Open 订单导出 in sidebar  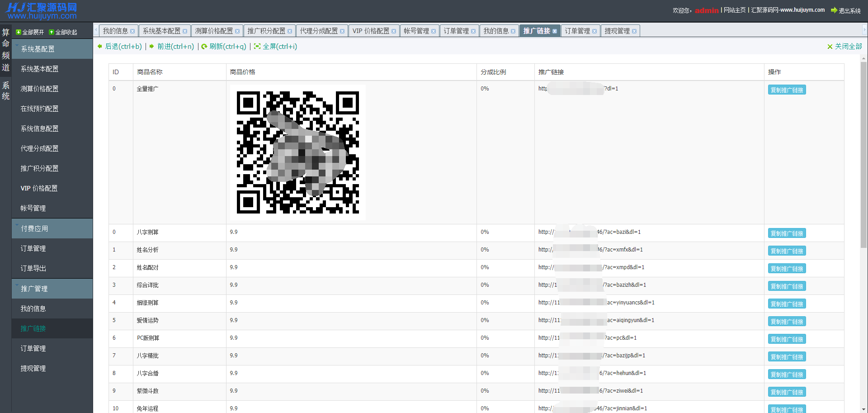point(52,268)
